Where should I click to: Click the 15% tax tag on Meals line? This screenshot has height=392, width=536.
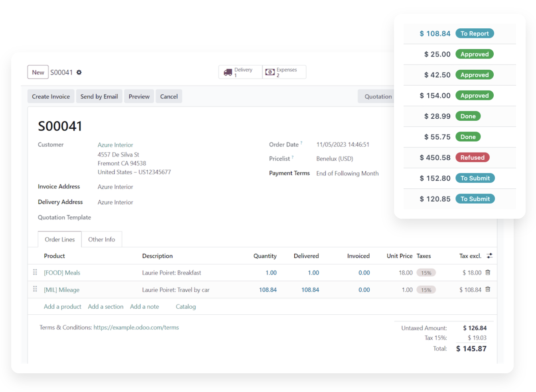coord(426,273)
